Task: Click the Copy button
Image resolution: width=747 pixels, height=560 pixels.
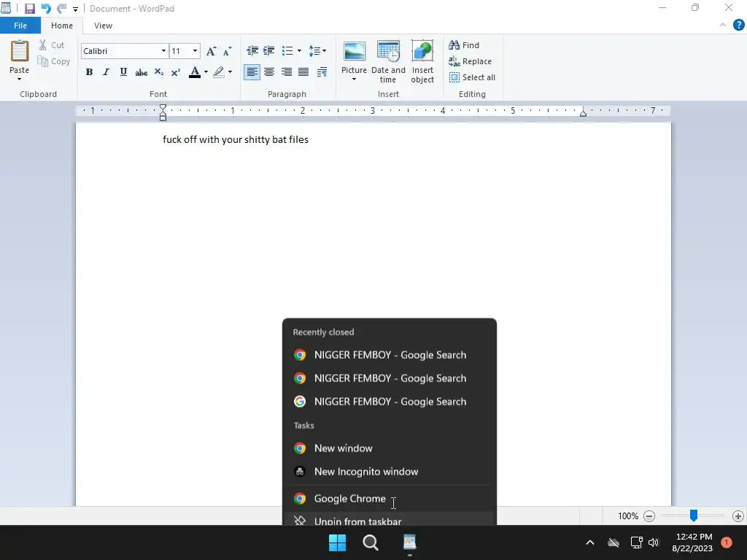Action: (54, 61)
